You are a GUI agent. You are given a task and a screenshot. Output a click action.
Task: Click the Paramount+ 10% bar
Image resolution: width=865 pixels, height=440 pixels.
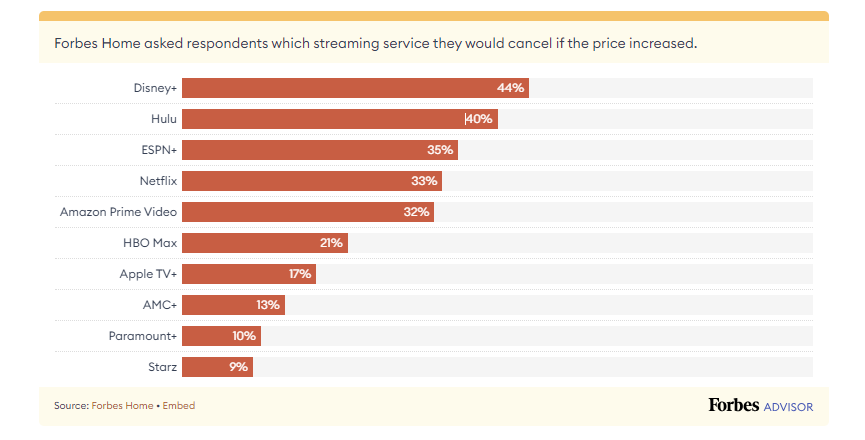click(x=221, y=336)
